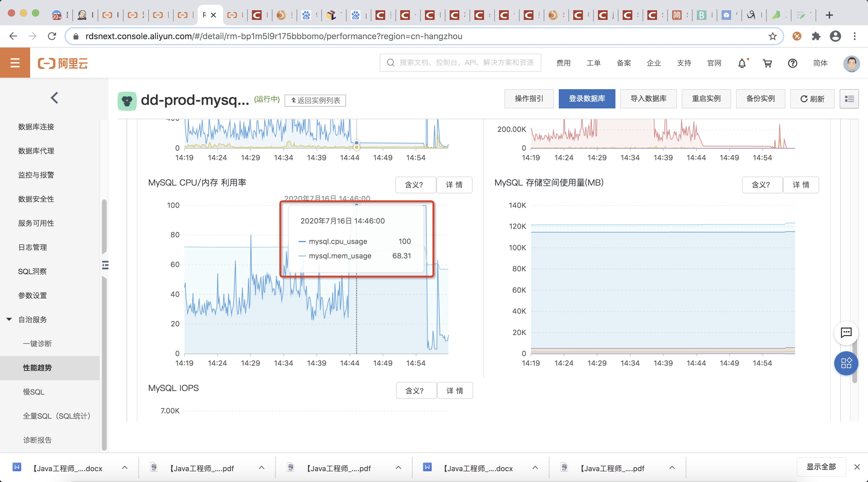Open the 工单 menu in the top bar
The height and width of the screenshot is (482, 868).
click(593, 63)
